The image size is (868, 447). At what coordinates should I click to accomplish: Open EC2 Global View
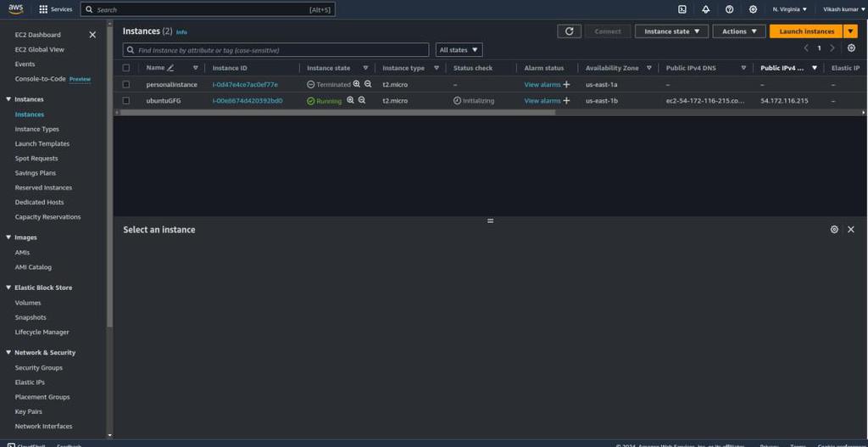(39, 49)
